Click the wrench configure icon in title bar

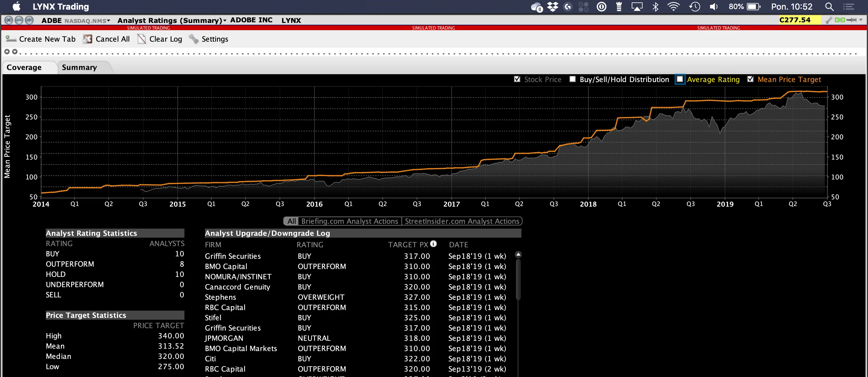(829, 20)
